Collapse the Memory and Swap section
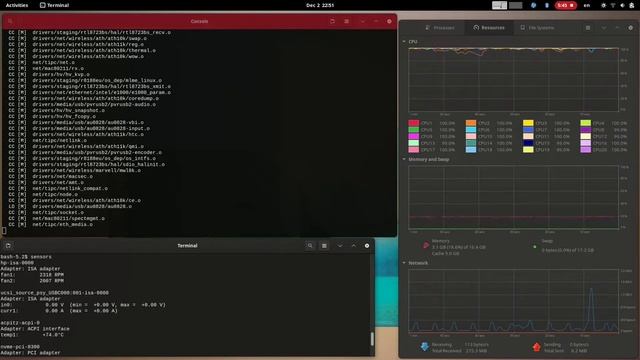The image size is (640, 360). (x=404, y=159)
